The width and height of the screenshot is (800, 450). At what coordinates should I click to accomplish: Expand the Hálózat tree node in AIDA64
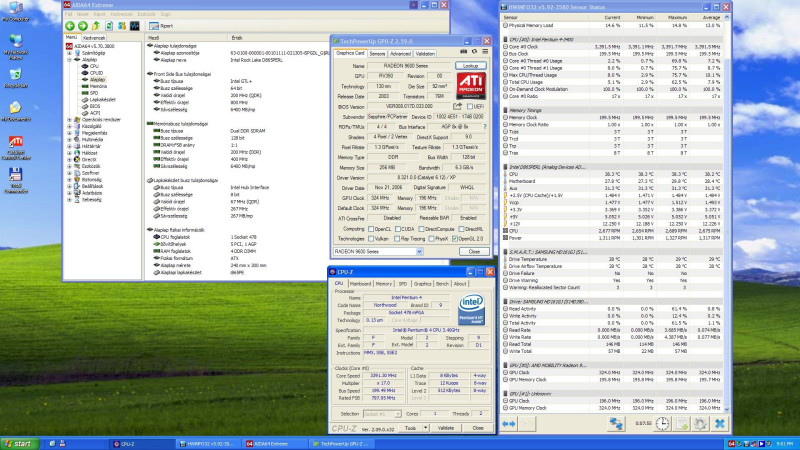pos(70,153)
